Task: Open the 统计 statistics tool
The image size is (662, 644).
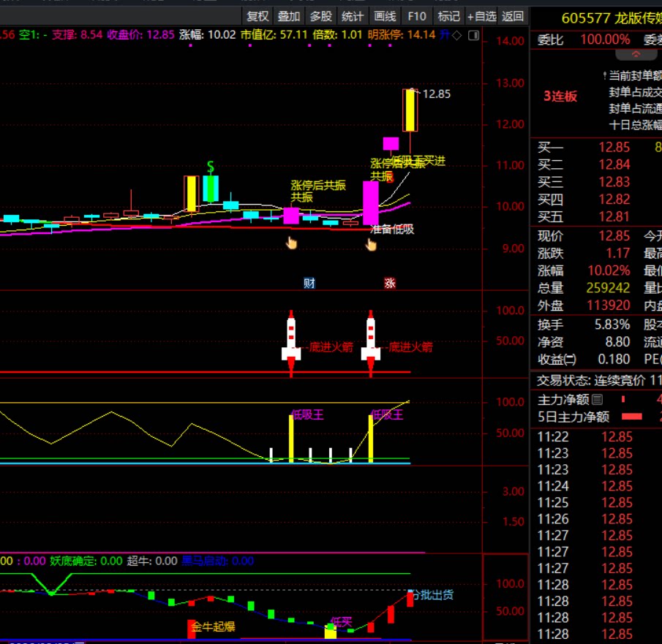Action: pyautogui.click(x=353, y=17)
